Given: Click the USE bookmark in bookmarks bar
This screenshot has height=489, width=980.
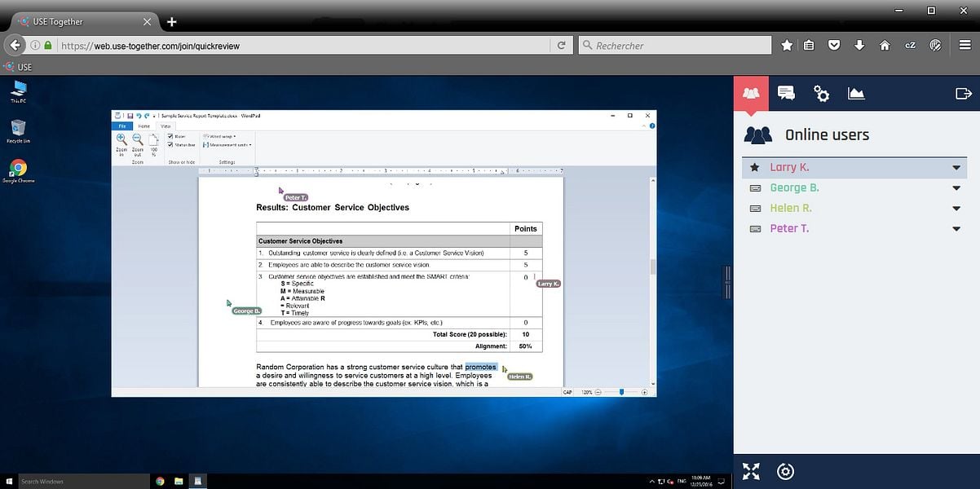Looking at the screenshot, I should [18, 67].
